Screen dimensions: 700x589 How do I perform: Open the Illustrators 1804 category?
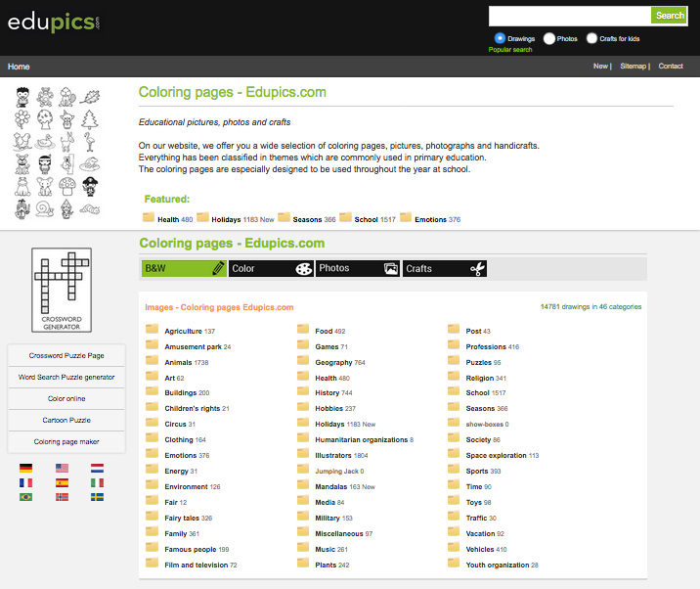pos(341,455)
